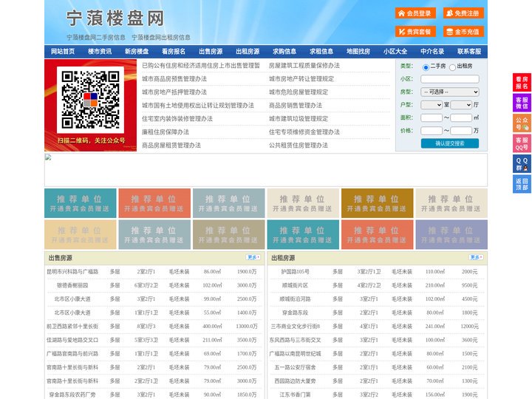The height and width of the screenshot is (399, 532).
Task: Click 更多 in 出租房源 header
Action: [476, 258]
